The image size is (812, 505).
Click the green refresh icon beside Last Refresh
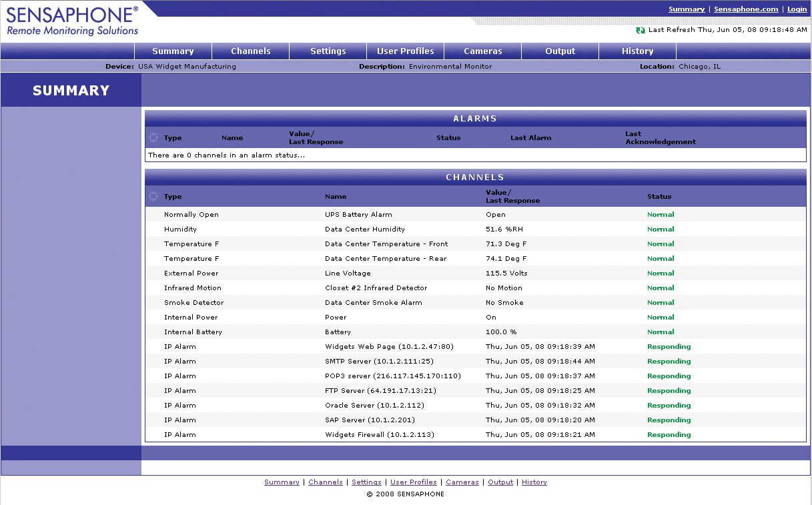point(641,30)
